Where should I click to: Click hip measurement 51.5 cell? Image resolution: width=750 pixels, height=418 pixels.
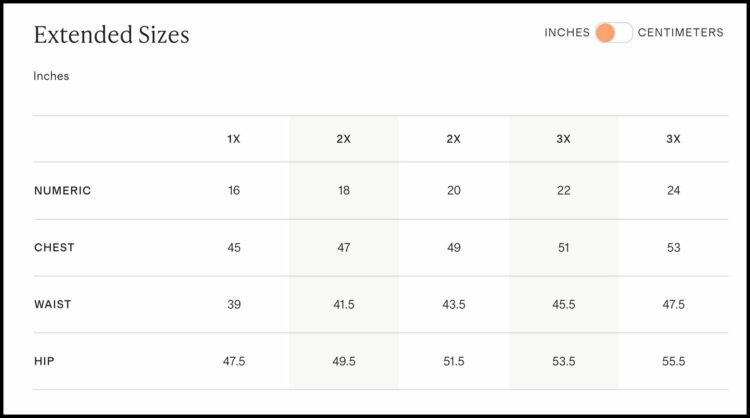coord(454,361)
